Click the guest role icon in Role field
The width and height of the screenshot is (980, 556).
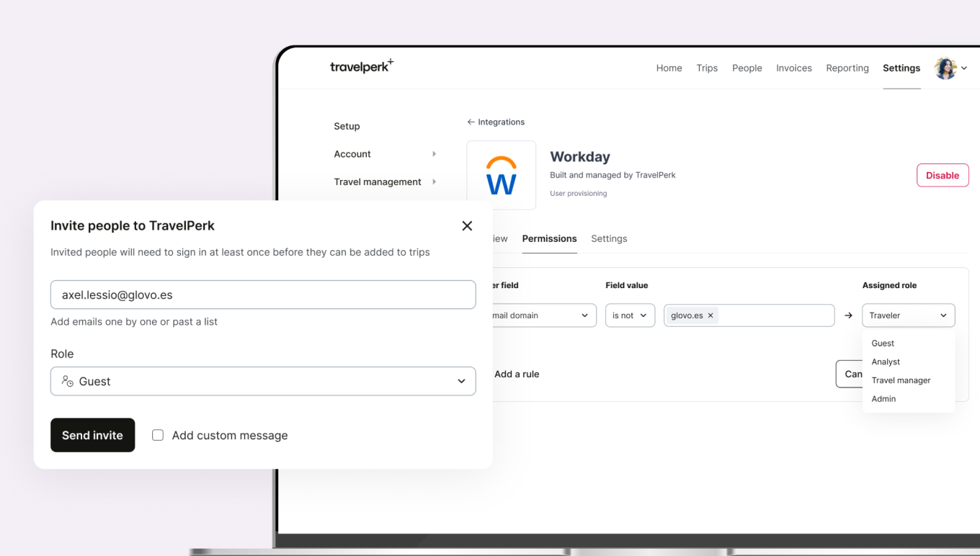tap(68, 381)
